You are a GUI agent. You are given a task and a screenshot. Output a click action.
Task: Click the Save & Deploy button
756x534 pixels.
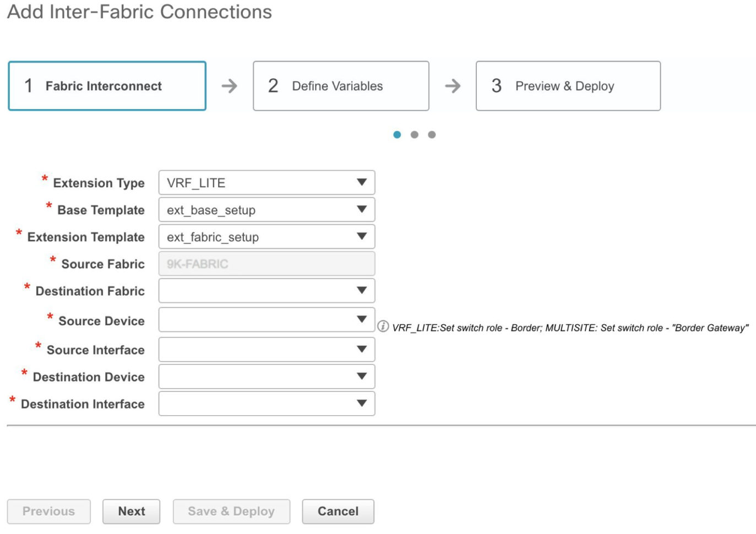pos(231,511)
